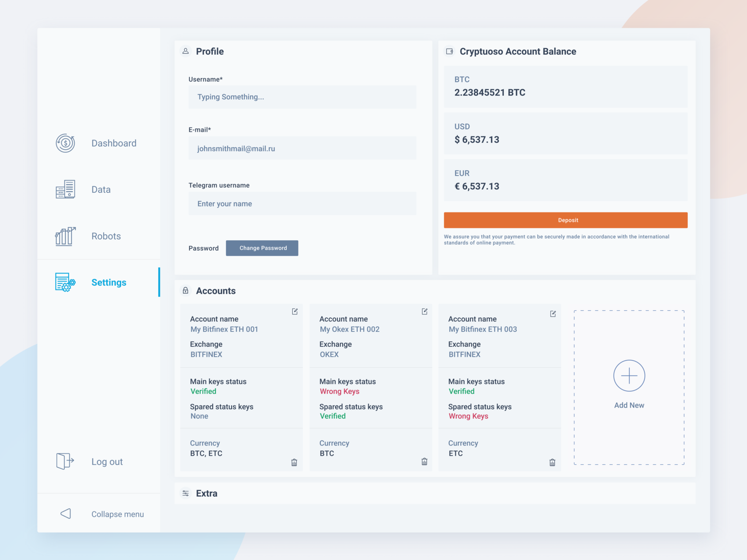This screenshot has width=747, height=560.
Task: Expand the Extra section
Action: 206,493
